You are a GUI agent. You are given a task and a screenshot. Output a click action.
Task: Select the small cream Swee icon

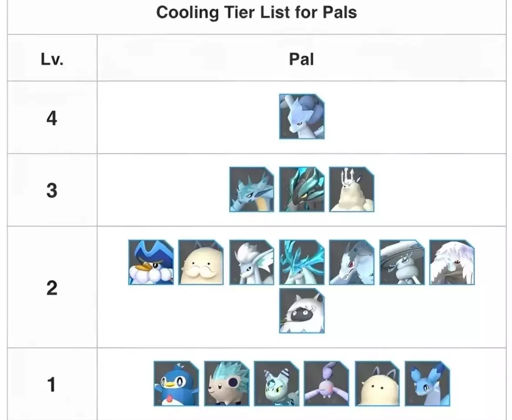377,384
